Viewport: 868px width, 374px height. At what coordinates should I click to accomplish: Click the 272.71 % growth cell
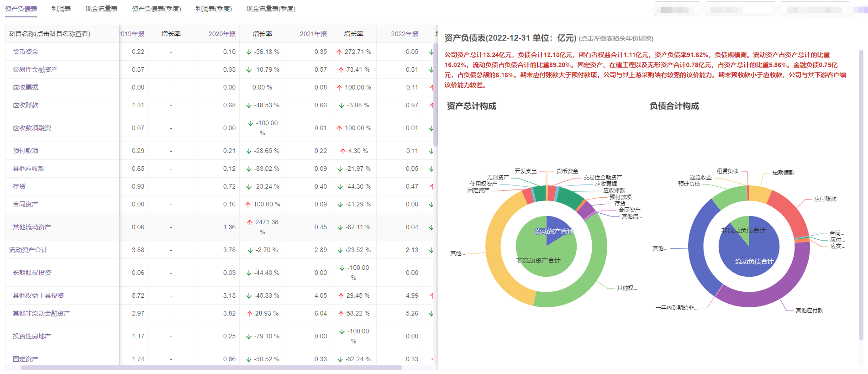pyautogui.click(x=354, y=52)
